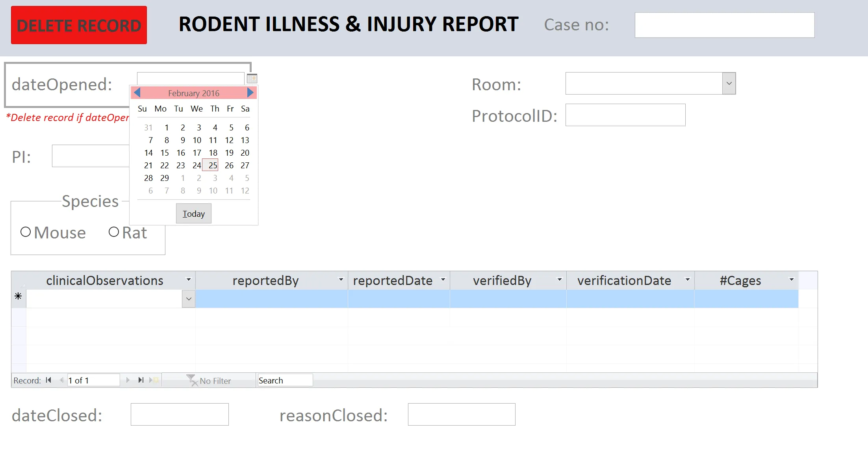
Task: Click the No Filter funnel icon
Action: pos(191,380)
